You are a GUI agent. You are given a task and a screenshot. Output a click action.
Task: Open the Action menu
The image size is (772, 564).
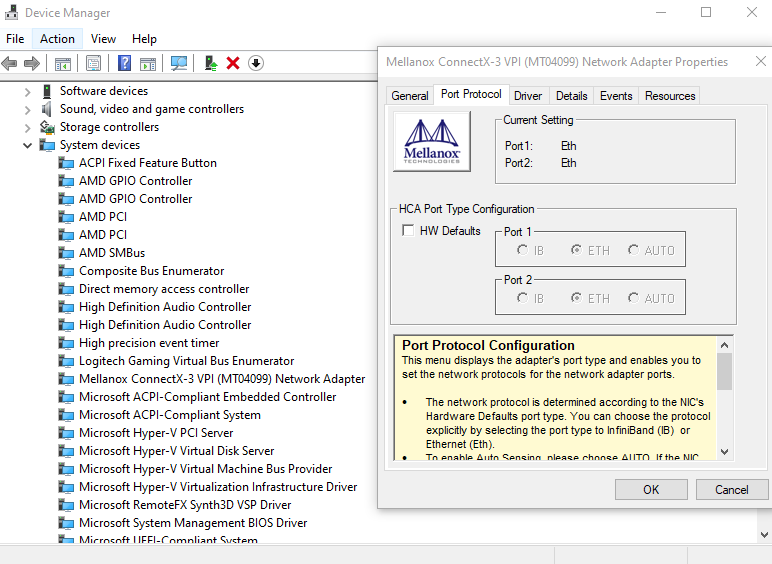click(57, 39)
